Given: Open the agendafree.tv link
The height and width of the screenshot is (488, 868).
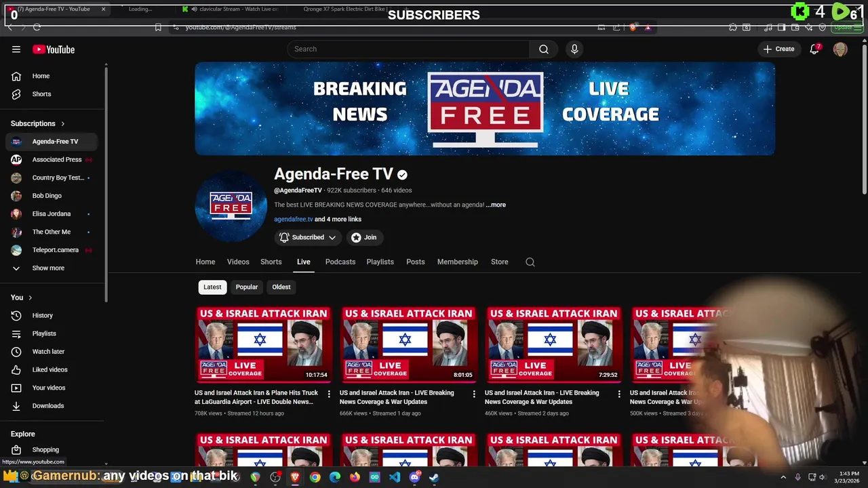Looking at the screenshot, I should (x=294, y=220).
